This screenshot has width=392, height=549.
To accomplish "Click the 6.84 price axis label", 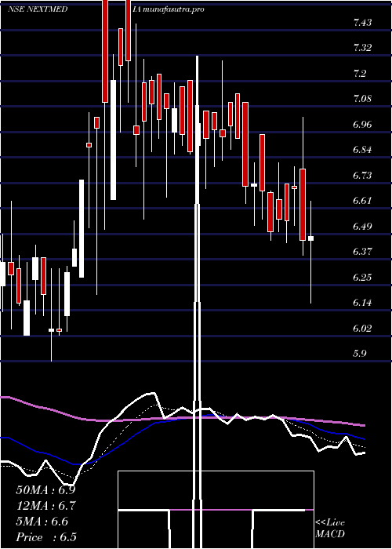I will tap(362, 150).
